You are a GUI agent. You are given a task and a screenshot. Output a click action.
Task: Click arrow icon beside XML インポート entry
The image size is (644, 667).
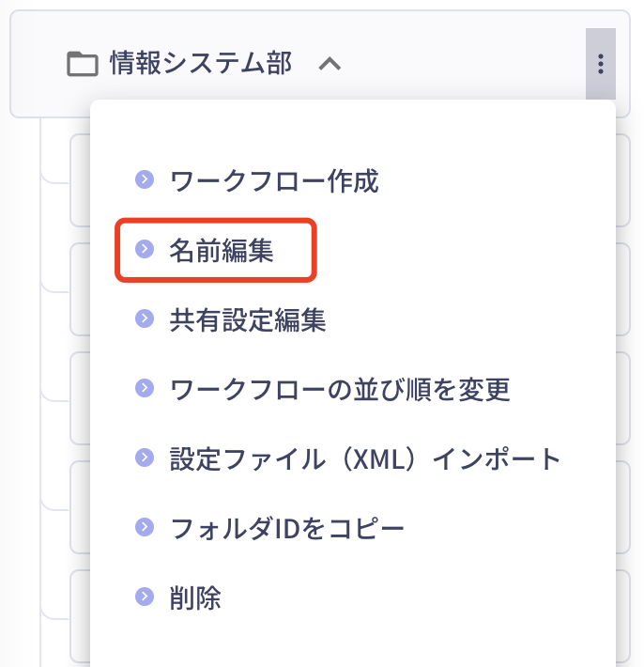click(x=145, y=457)
